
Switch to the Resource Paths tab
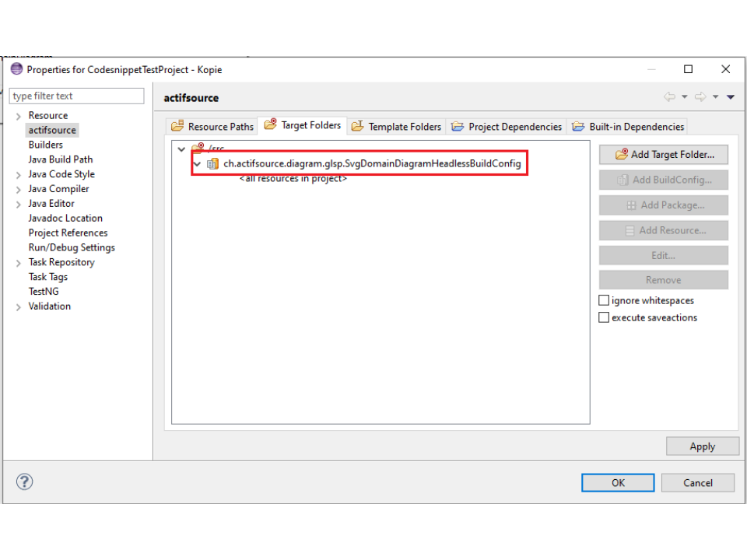(x=212, y=127)
